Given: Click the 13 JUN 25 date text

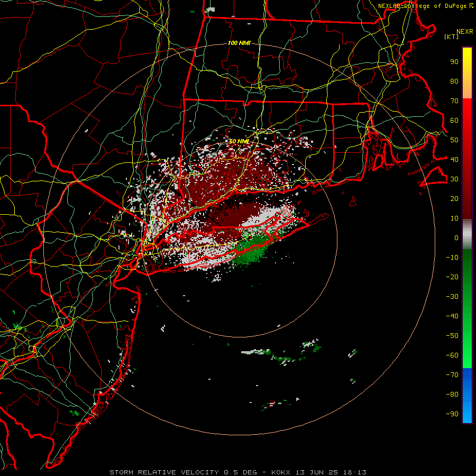Looking at the screenshot, I should point(317,472).
